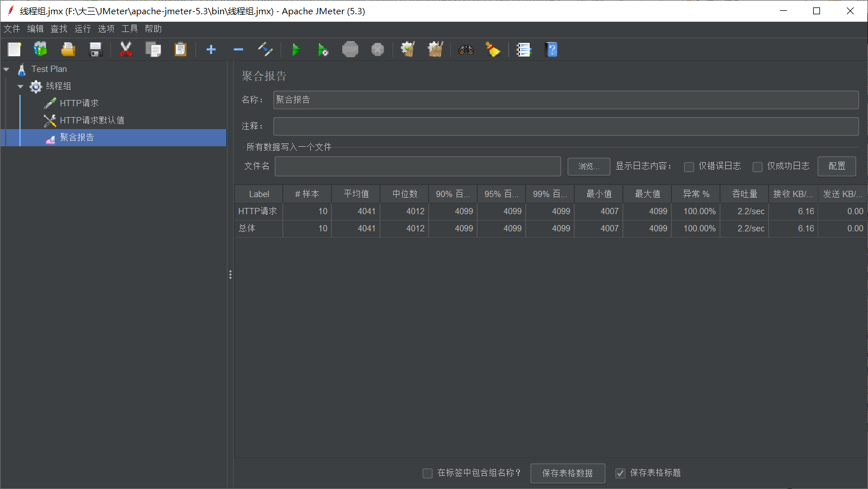The image size is (868, 489).
Task: Click the Reset search broom icon
Action: (493, 50)
